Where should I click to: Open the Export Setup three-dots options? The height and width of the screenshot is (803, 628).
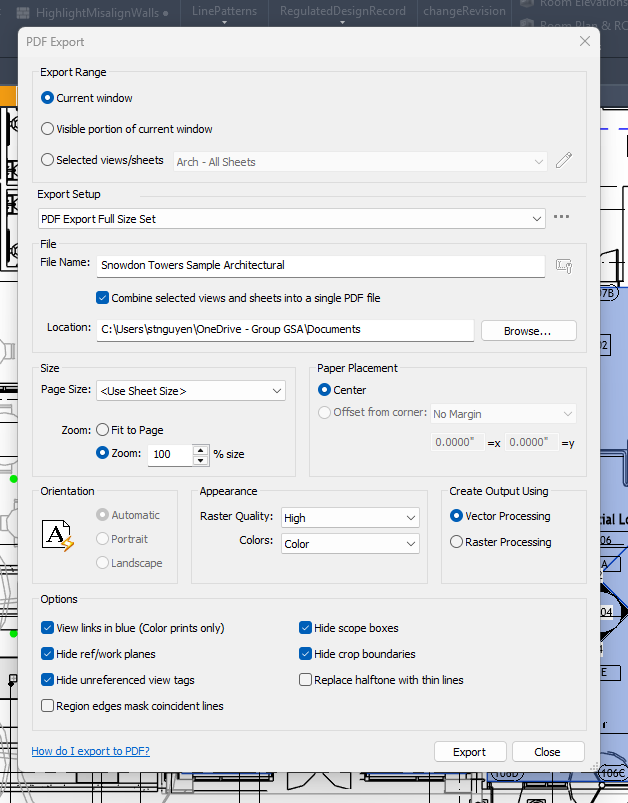(x=561, y=217)
